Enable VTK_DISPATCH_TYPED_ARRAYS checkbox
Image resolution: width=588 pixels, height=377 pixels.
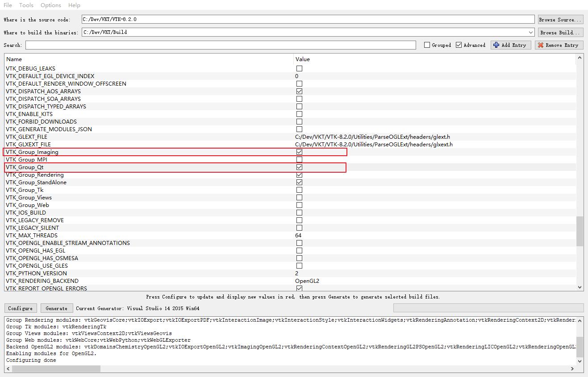pyautogui.click(x=299, y=107)
